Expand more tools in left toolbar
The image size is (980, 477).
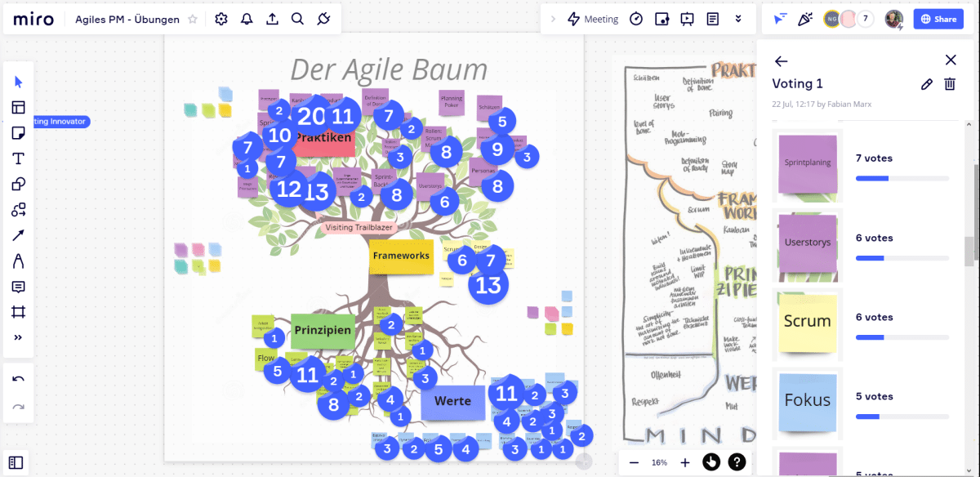19,337
